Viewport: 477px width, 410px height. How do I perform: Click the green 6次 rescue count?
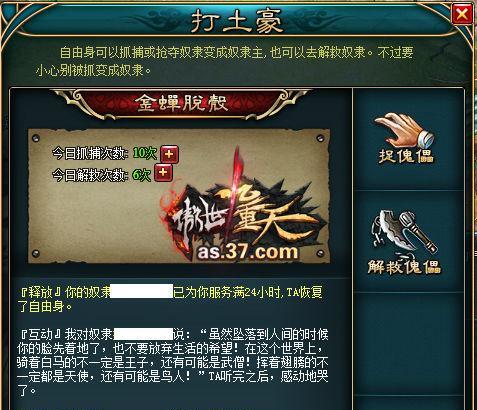coord(141,174)
